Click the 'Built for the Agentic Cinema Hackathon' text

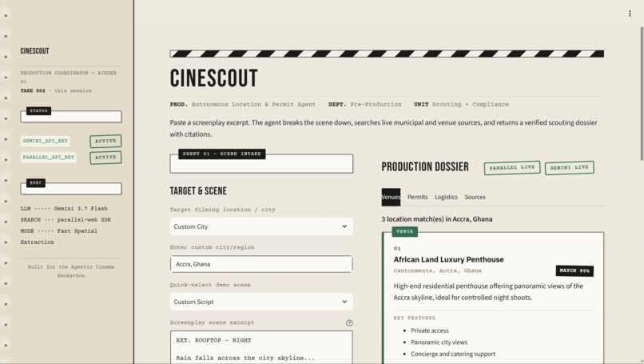[71, 271]
